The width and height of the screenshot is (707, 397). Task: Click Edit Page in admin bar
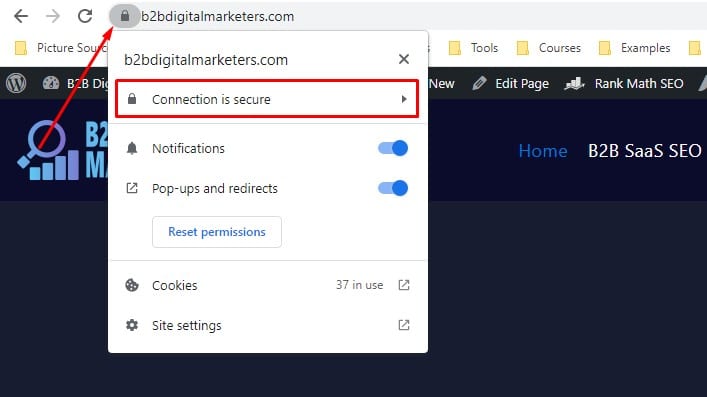pos(522,83)
